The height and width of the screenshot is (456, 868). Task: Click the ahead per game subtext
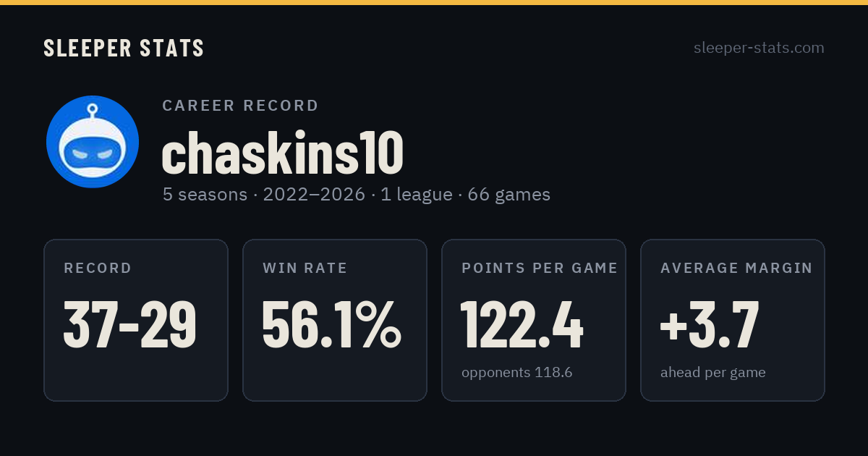[713, 373]
